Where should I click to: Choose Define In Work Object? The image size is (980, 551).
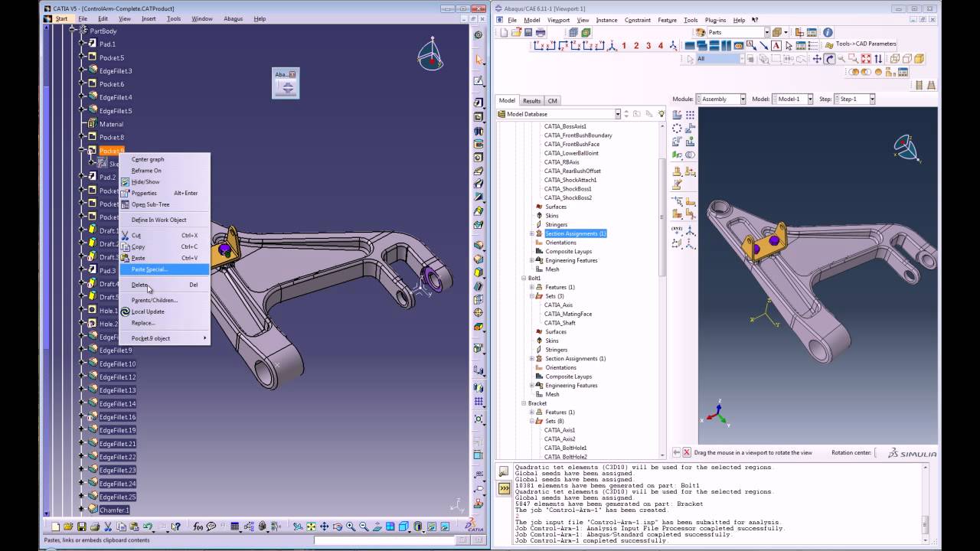(165, 220)
